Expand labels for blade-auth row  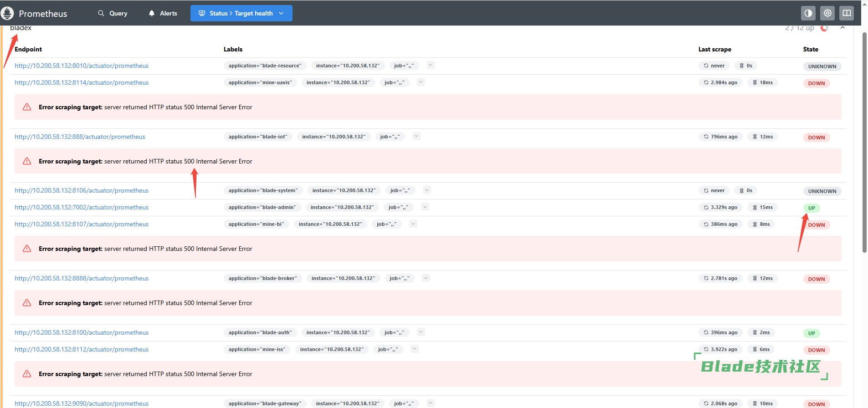coord(421,332)
